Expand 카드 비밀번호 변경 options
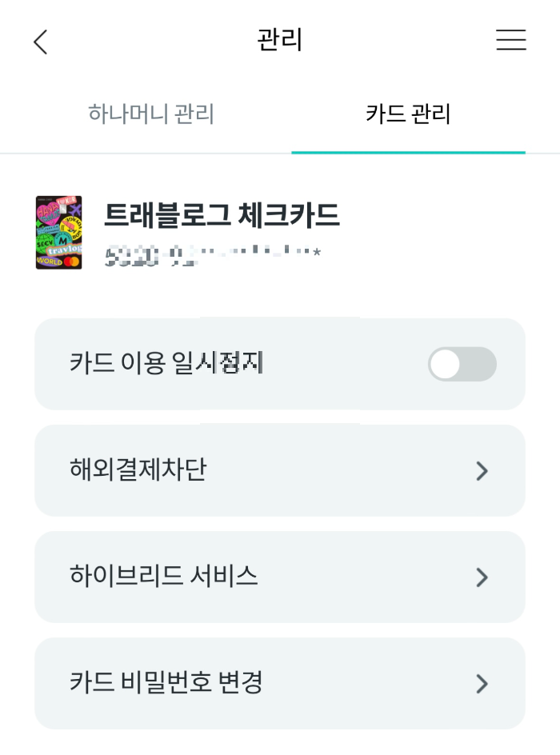The width and height of the screenshot is (560, 755). tap(280, 684)
